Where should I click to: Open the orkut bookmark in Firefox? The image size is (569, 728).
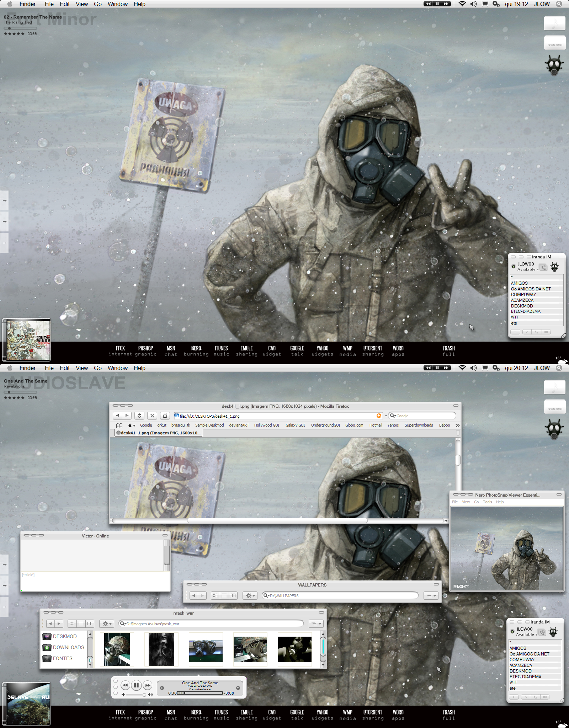pos(162,425)
